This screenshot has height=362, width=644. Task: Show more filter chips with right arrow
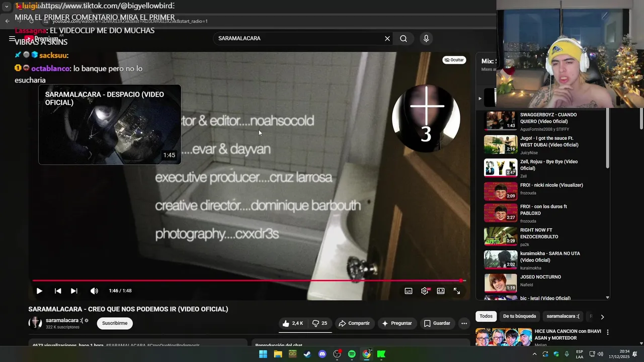pos(602,317)
